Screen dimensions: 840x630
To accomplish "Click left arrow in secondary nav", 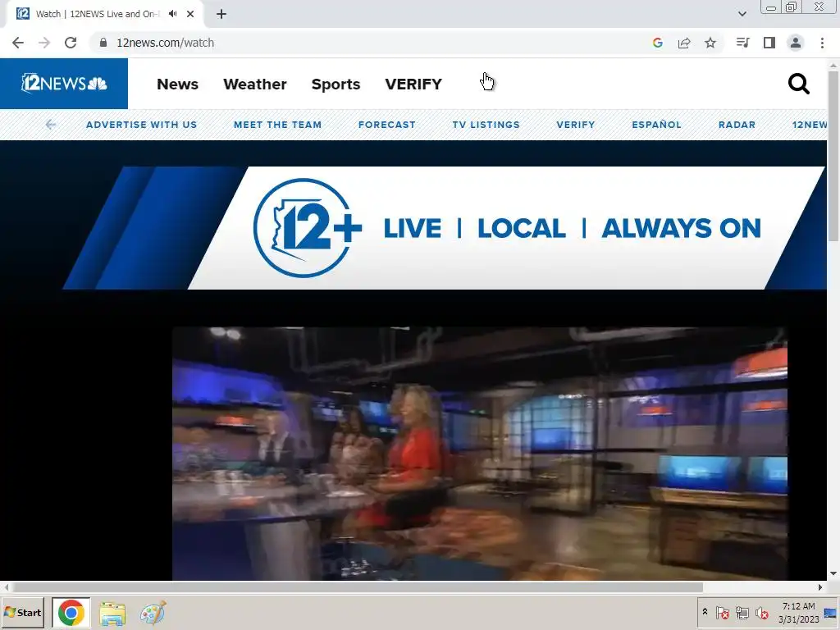I will (50, 125).
